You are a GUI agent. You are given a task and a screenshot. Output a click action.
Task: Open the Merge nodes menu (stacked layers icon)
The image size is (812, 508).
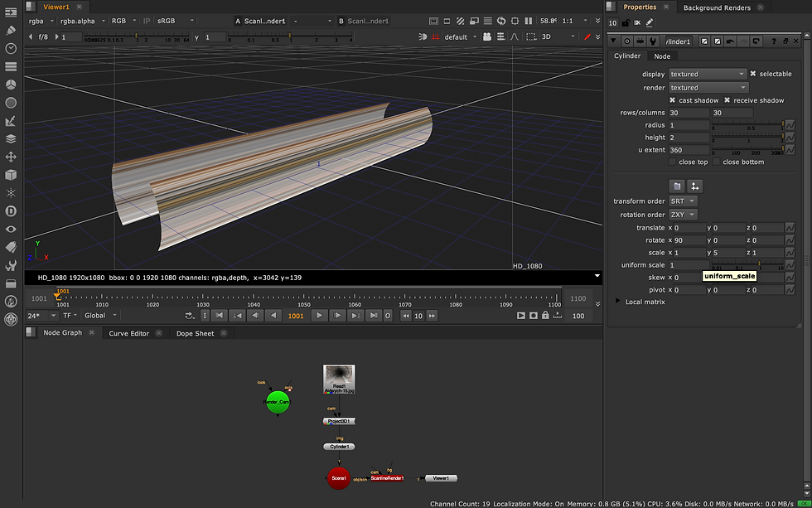click(10, 138)
